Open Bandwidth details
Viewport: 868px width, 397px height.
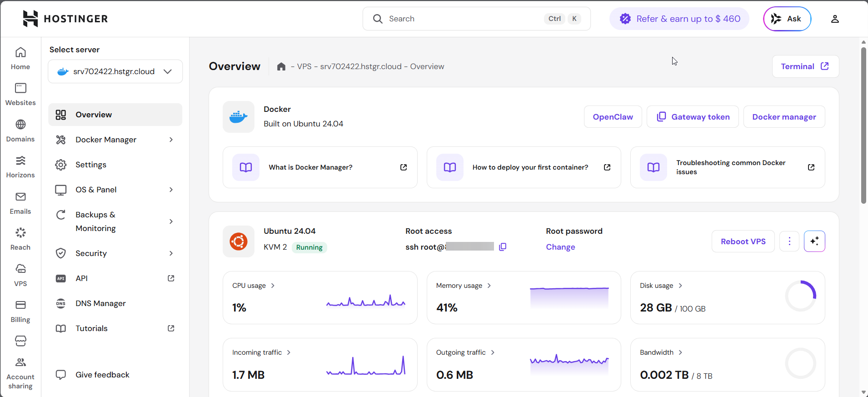coord(661,352)
